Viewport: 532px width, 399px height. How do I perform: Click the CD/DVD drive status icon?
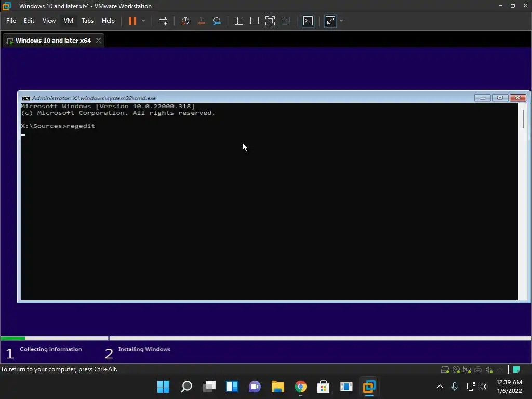(x=456, y=369)
